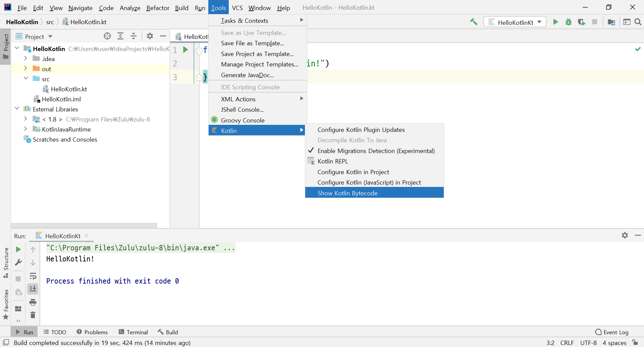Screen dimensions: 644x347
Task: Run with coverage via the shield icon
Action: click(582, 22)
